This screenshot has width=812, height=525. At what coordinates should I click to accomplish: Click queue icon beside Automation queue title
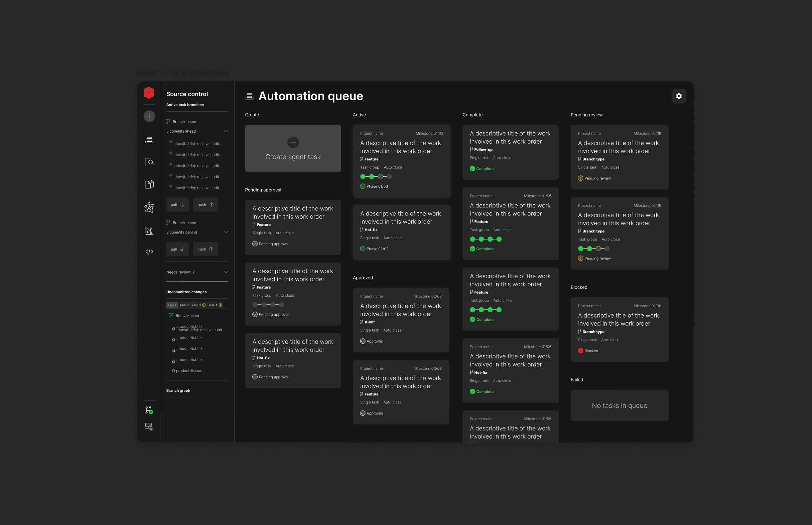coord(249,96)
